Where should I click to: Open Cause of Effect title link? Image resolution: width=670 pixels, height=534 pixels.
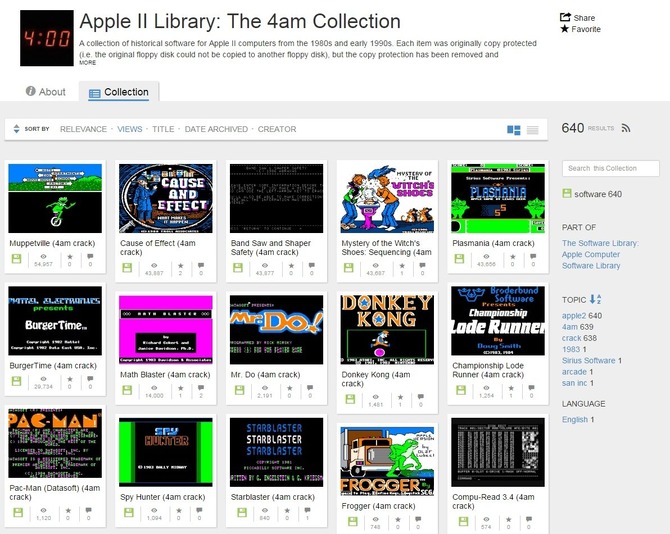[158, 248]
